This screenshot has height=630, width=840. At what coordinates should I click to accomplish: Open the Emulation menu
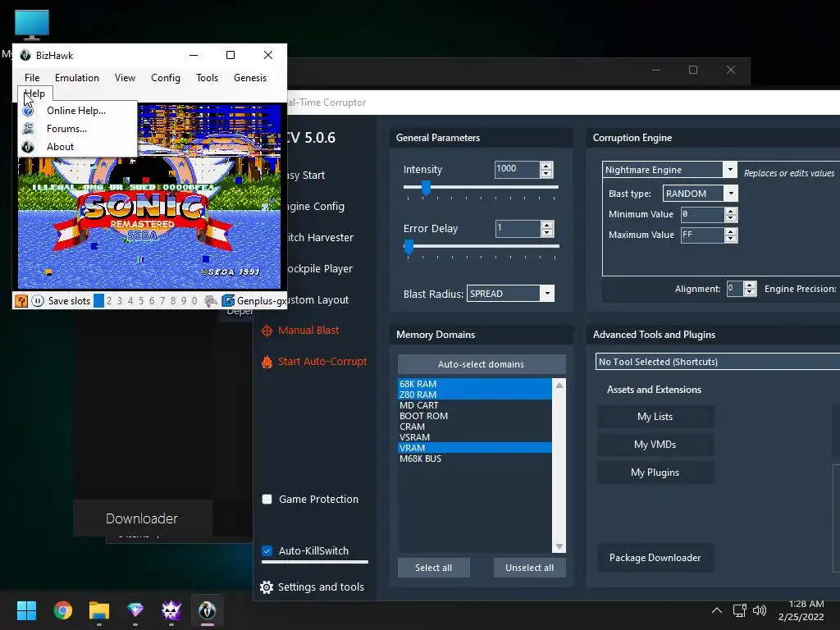(x=76, y=78)
